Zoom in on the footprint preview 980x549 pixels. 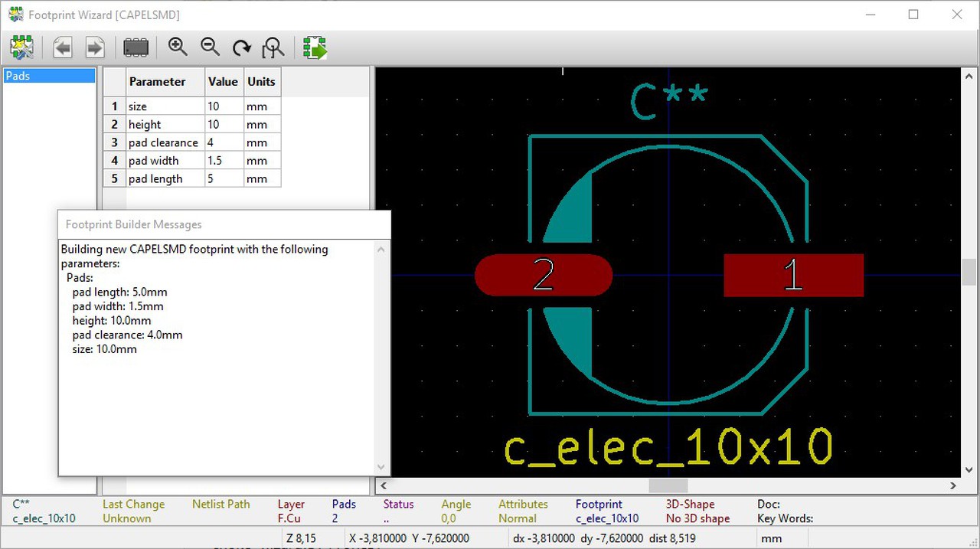pos(178,47)
